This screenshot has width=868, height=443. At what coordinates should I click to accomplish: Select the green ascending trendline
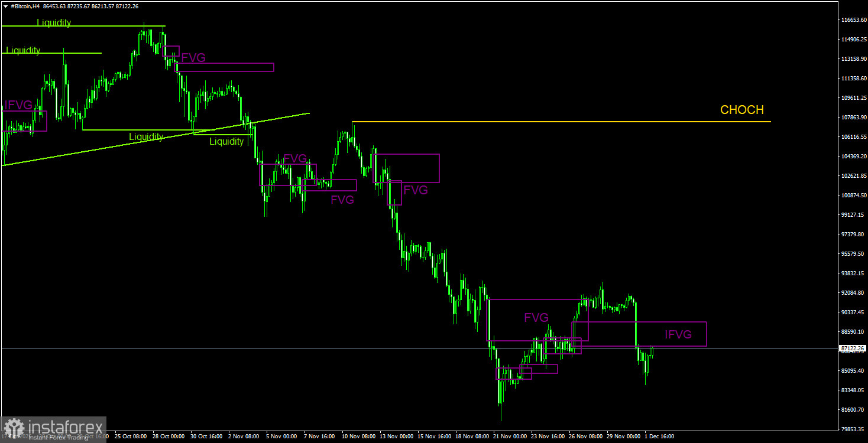coord(156,139)
